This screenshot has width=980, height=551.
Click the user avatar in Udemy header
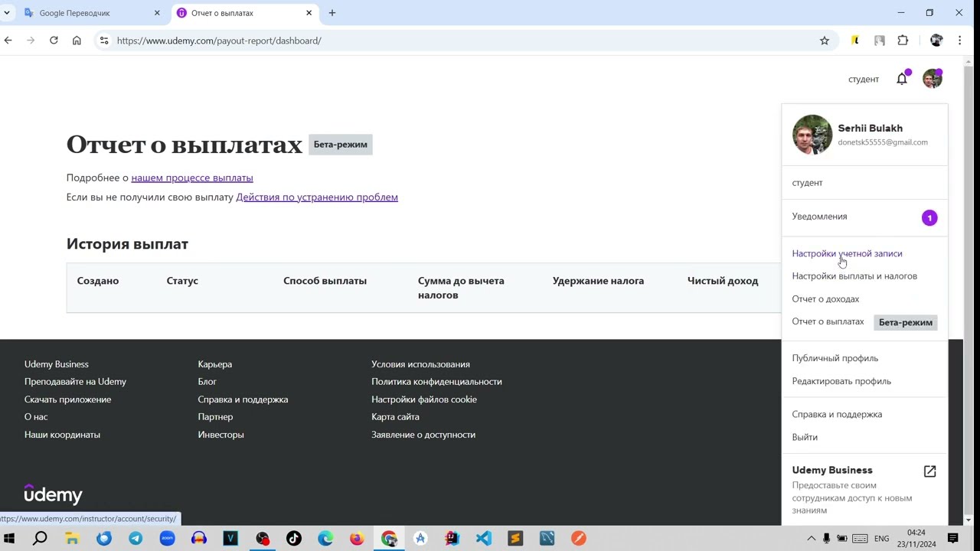[932, 79]
